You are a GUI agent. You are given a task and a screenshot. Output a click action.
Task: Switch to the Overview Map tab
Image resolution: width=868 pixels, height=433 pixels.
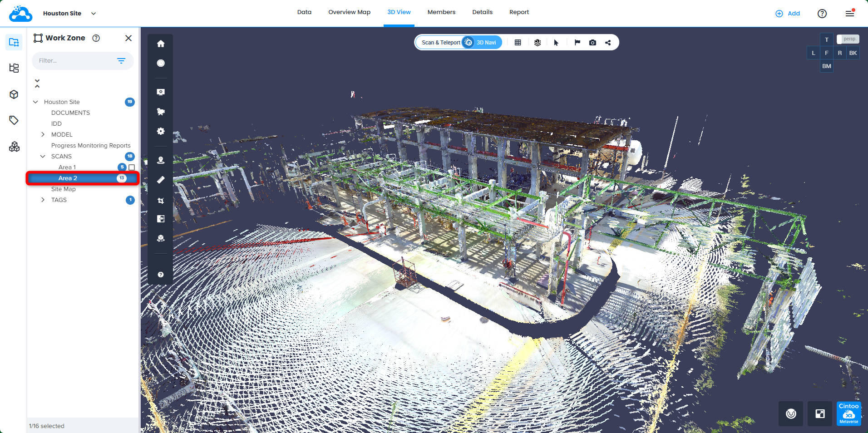click(349, 12)
